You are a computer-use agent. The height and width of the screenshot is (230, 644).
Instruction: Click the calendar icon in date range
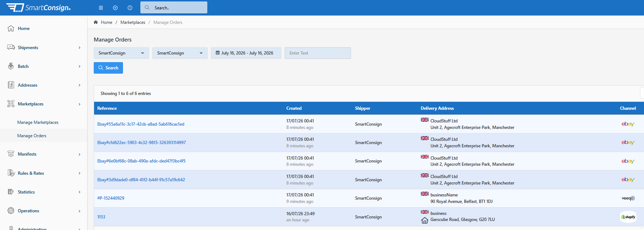218,53
